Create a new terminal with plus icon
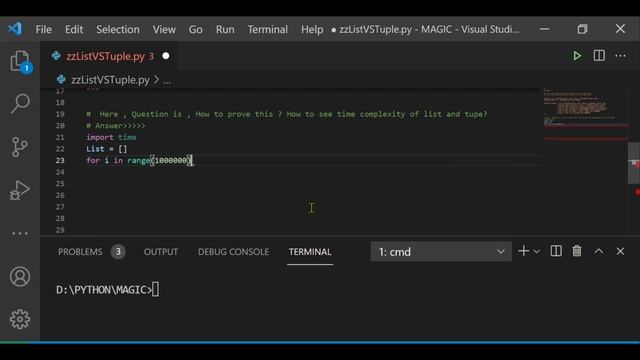640x360 pixels. pyautogui.click(x=523, y=251)
